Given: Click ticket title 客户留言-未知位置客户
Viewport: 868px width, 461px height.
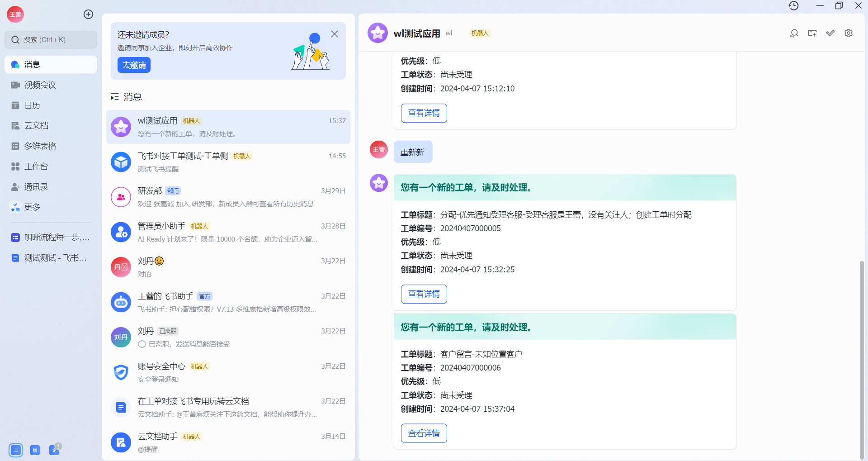Looking at the screenshot, I should pos(481,354).
